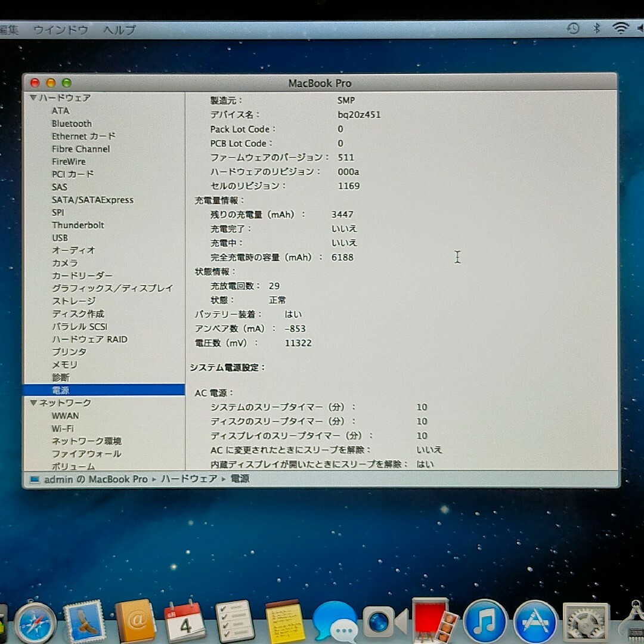Select カメラ entry
Image resolution: width=644 pixels, height=644 pixels.
(65, 263)
